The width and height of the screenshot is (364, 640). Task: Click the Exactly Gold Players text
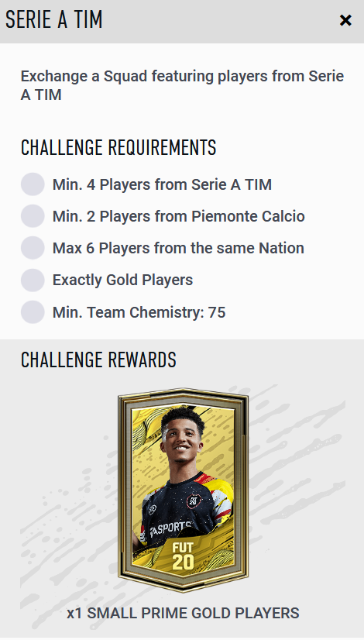pos(122,280)
